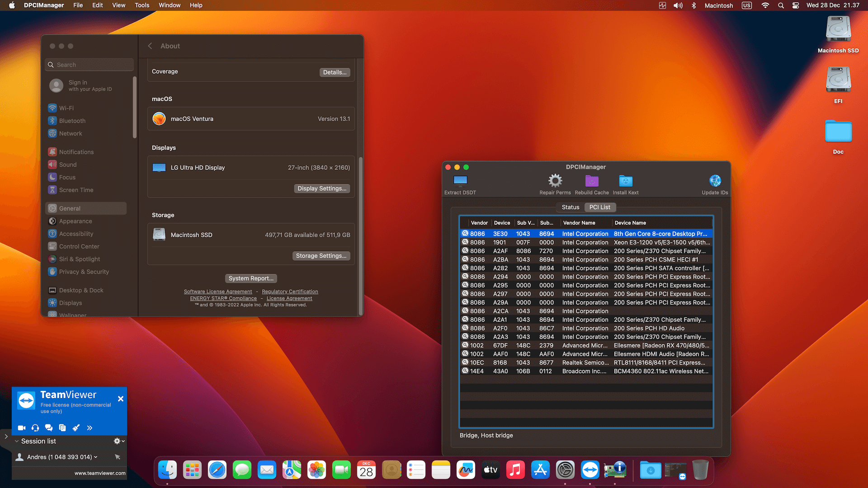The height and width of the screenshot is (488, 868).
Task: Open Regulatory Certification link
Action: click(290, 291)
